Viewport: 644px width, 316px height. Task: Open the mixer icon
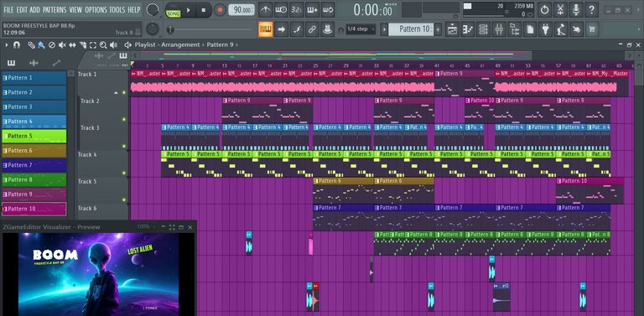click(499, 29)
